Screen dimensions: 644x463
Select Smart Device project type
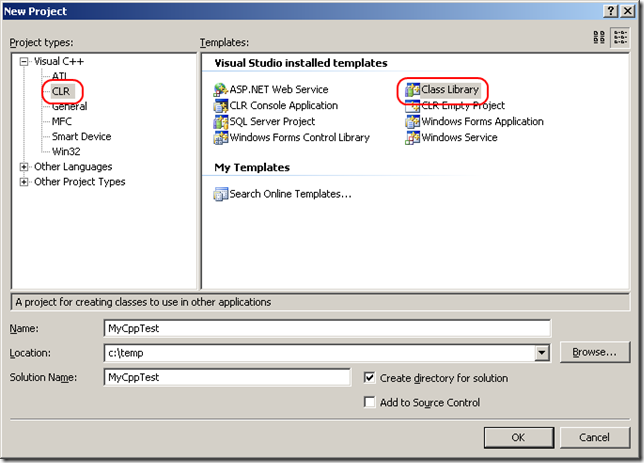(81, 136)
